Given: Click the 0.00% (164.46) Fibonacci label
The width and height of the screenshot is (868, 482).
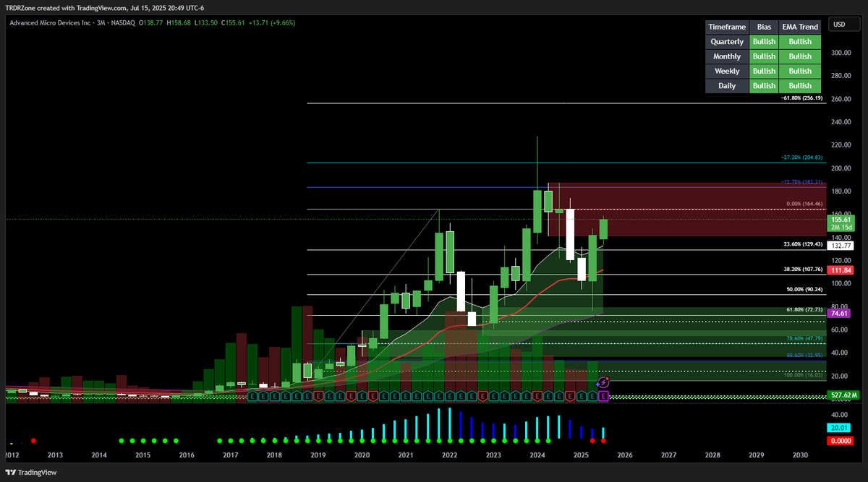Looking at the screenshot, I should coord(804,204).
